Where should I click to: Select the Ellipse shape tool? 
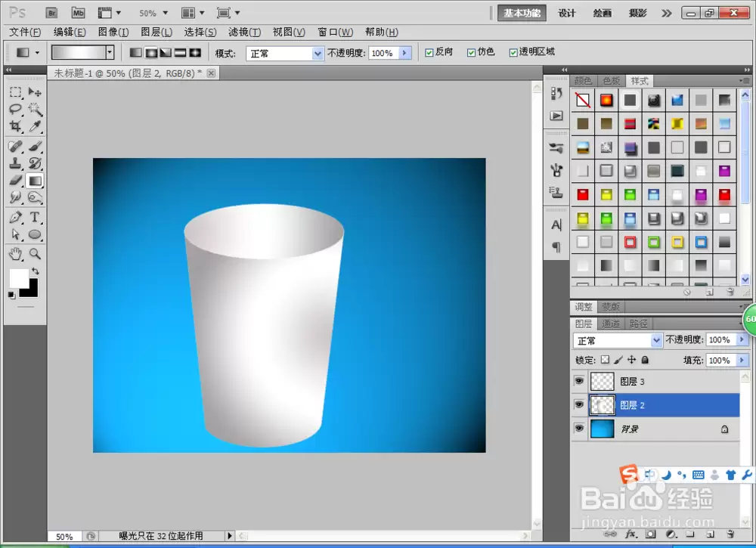tap(35, 234)
